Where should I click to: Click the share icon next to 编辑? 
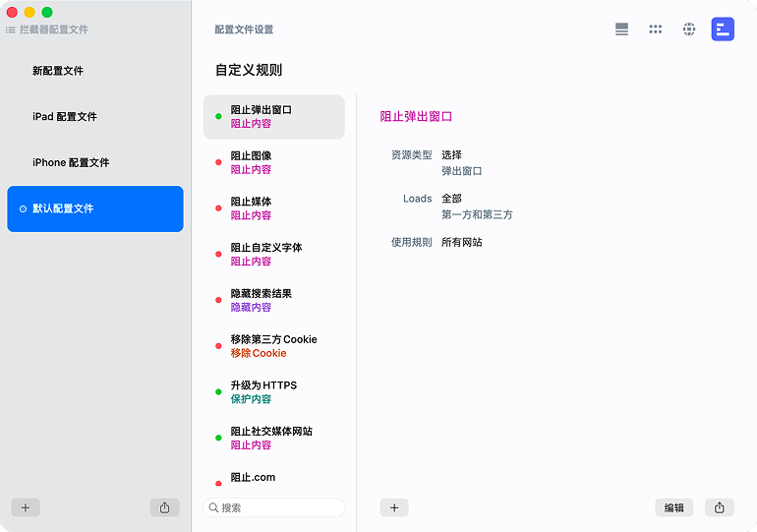point(720,507)
